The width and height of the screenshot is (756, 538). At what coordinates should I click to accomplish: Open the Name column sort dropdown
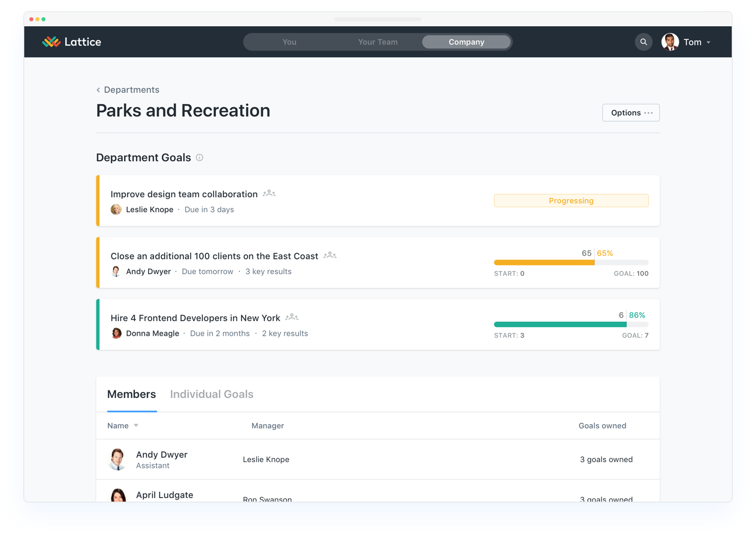pos(136,425)
